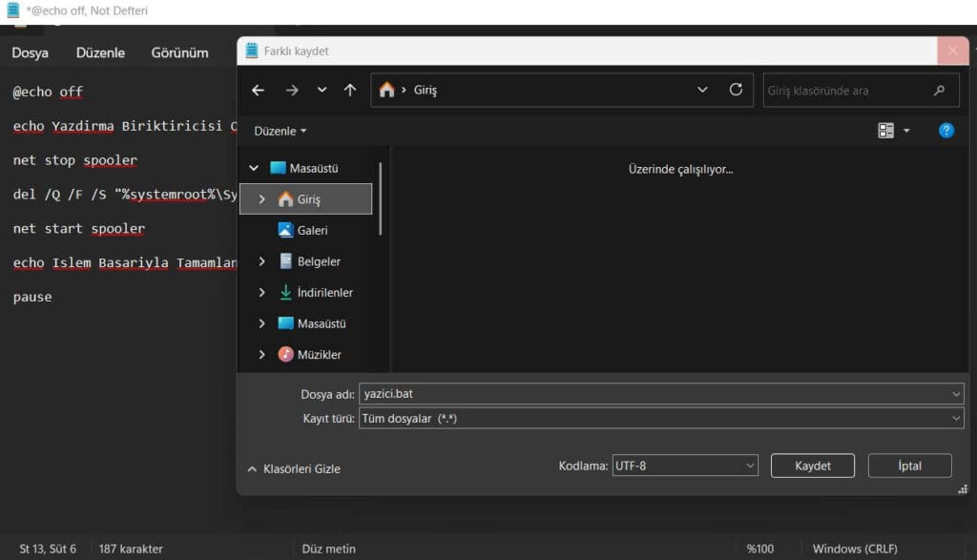Toggle Klasörleri Gizle to hide folders
Image resolution: width=977 pixels, height=560 pixels.
point(294,468)
